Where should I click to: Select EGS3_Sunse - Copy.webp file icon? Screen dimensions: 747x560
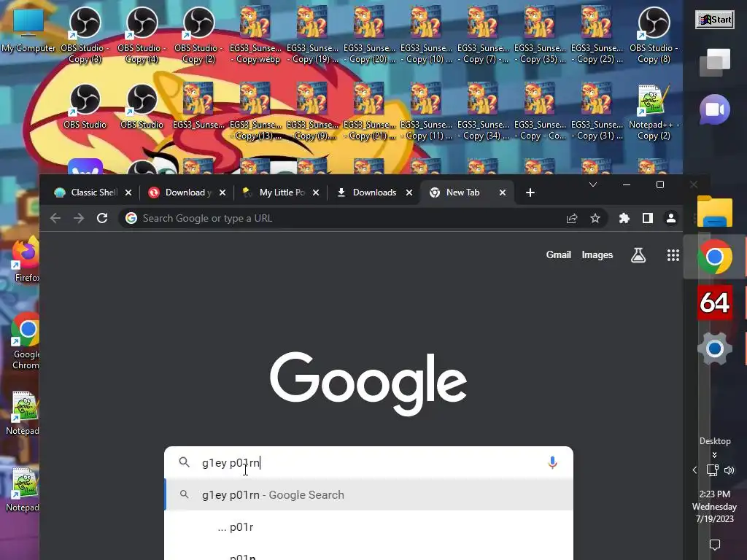(x=255, y=34)
